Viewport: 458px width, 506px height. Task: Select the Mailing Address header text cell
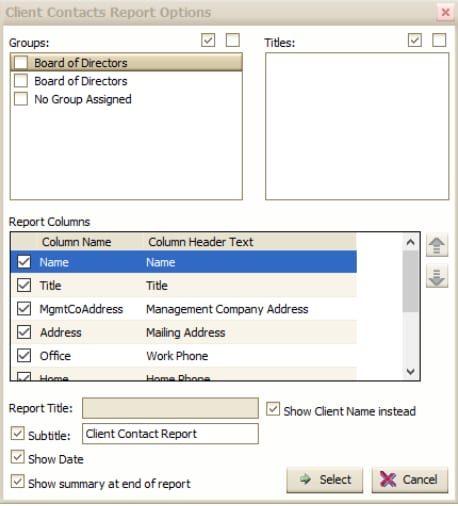tap(186, 333)
